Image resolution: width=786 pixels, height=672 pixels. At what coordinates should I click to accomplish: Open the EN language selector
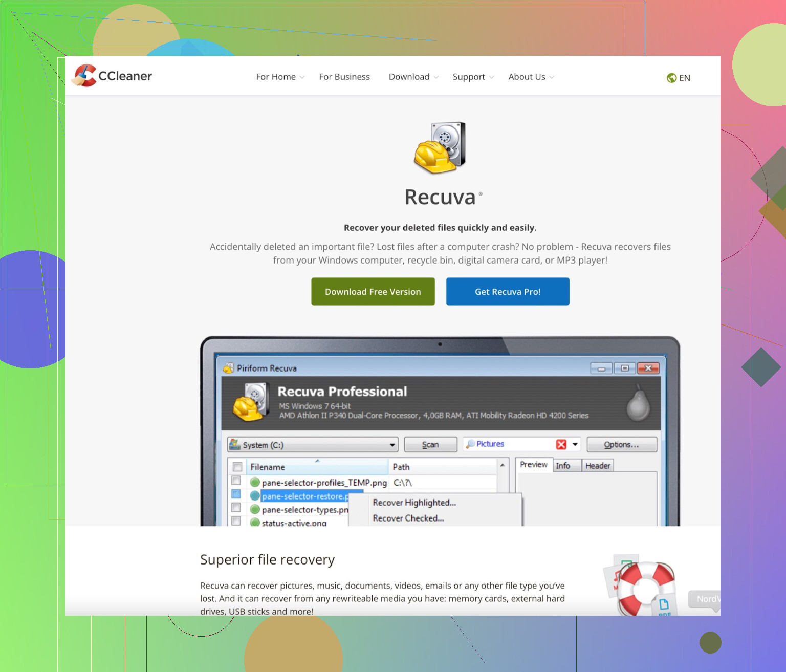pos(679,78)
